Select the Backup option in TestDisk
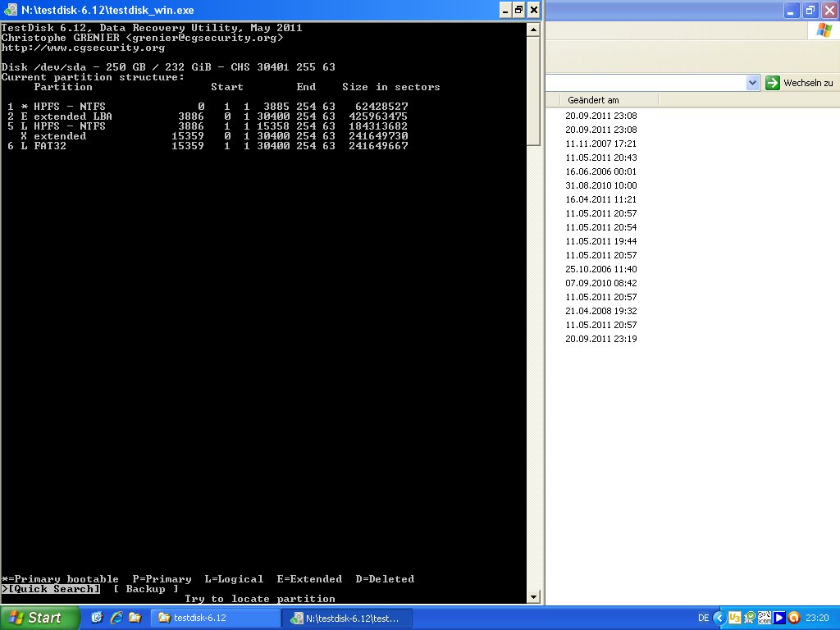This screenshot has height=630, width=840. point(146,589)
